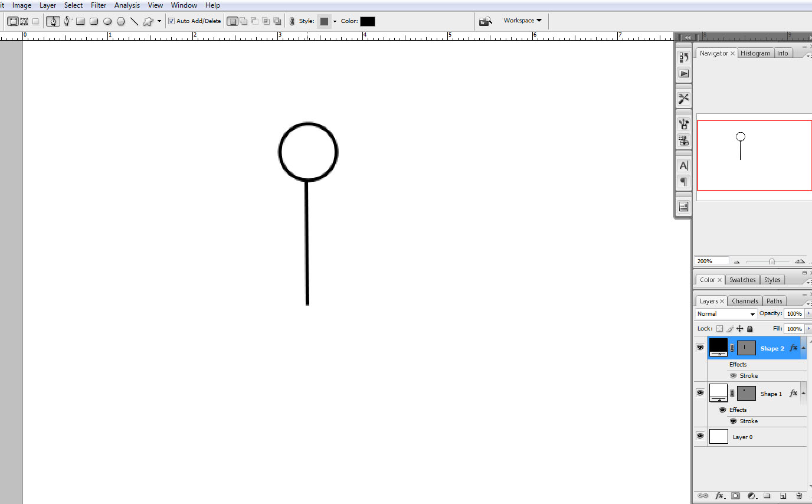Hide the Shape 1 layer
The height and width of the screenshot is (504, 812).
click(700, 392)
